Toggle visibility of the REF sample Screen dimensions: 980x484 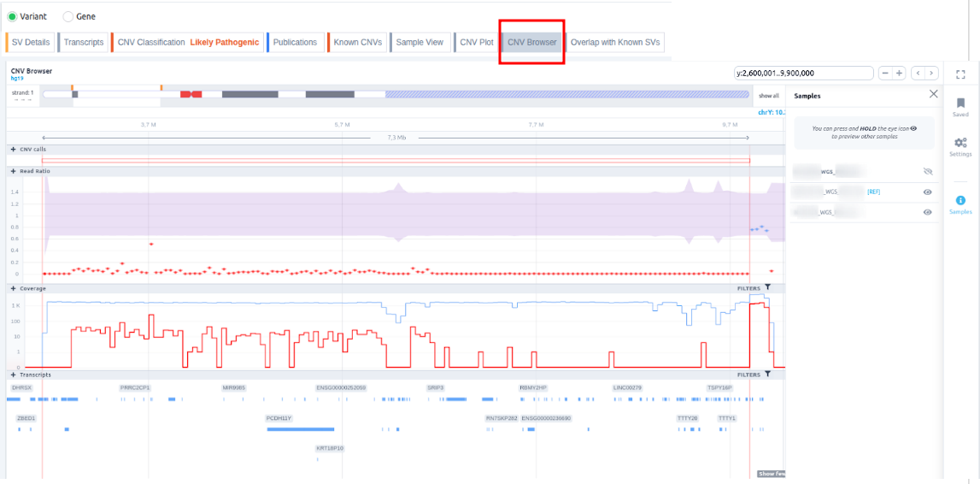point(928,192)
